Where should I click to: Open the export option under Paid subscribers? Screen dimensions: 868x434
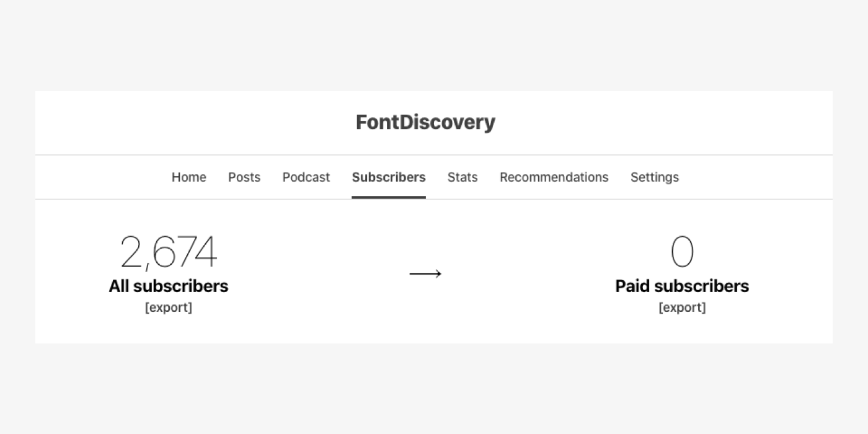click(x=682, y=308)
